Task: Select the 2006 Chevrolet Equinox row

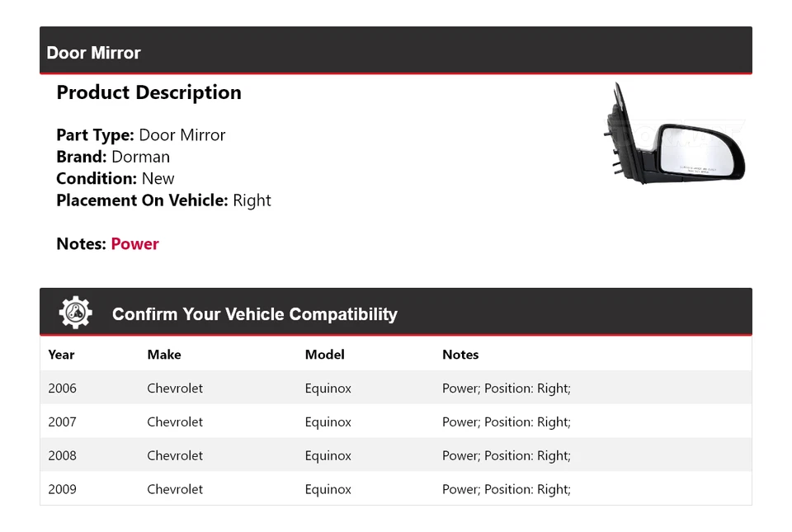Action: (396, 388)
